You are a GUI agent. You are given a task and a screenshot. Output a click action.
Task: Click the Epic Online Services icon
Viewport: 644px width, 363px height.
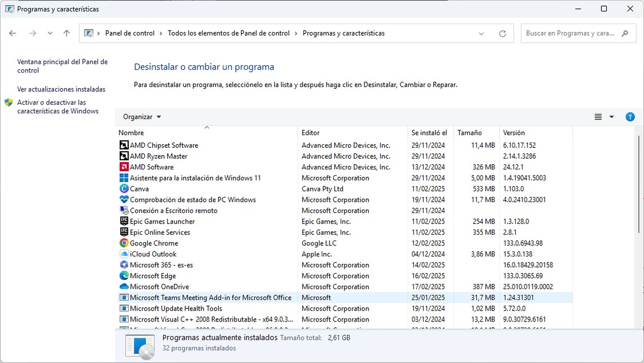click(124, 232)
